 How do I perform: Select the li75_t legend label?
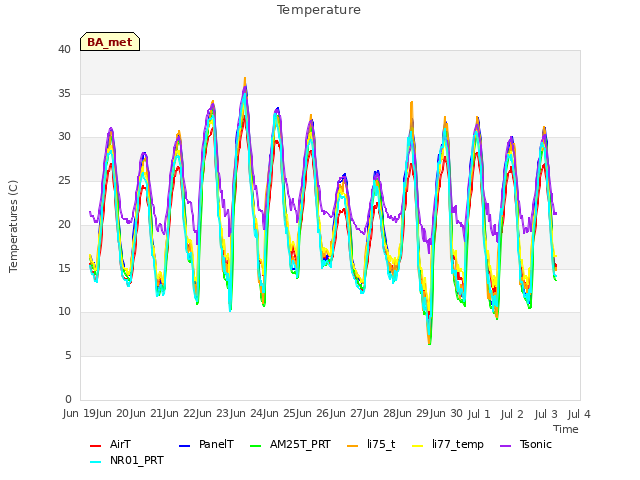(381, 444)
